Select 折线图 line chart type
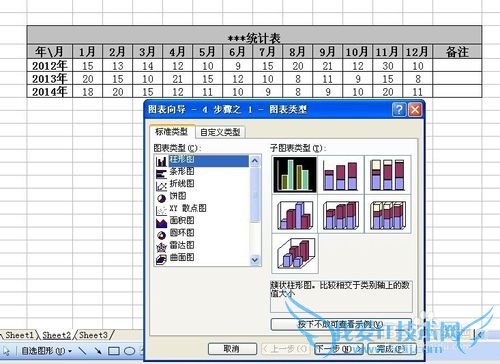 pyautogui.click(x=202, y=184)
